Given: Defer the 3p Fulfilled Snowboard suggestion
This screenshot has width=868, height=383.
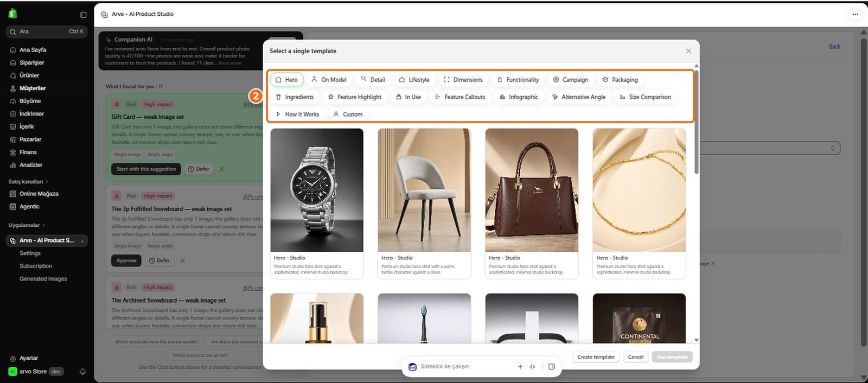Looking at the screenshot, I should (159, 261).
